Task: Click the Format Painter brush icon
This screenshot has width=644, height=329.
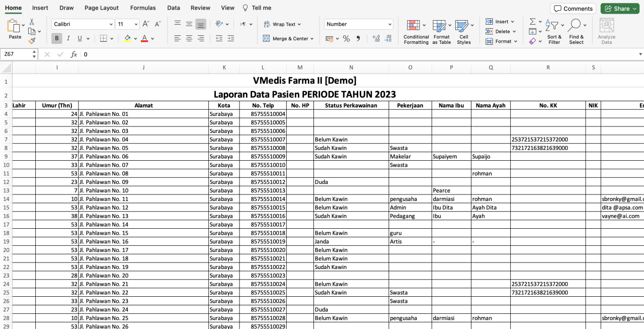Action: (x=32, y=41)
